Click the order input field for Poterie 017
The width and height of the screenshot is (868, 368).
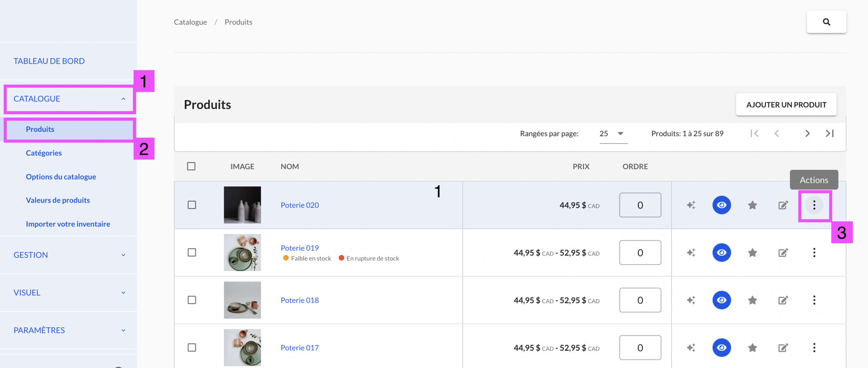[640, 348]
